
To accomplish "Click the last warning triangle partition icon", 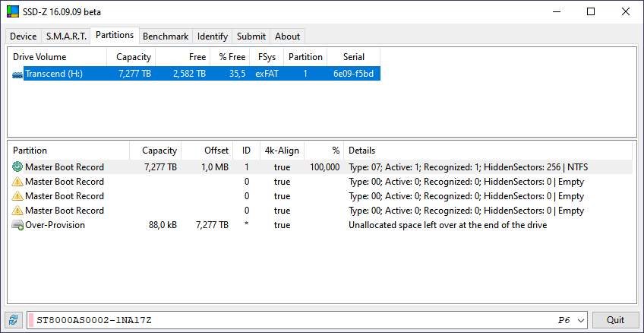I will coord(17,211).
